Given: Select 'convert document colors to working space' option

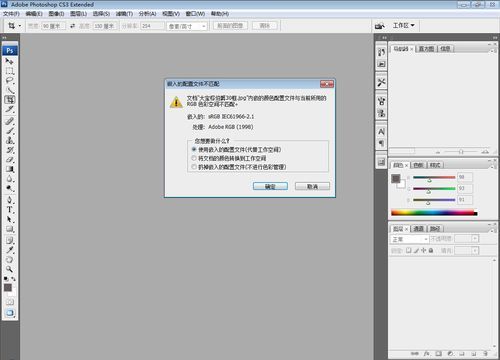Looking at the screenshot, I should (x=194, y=158).
